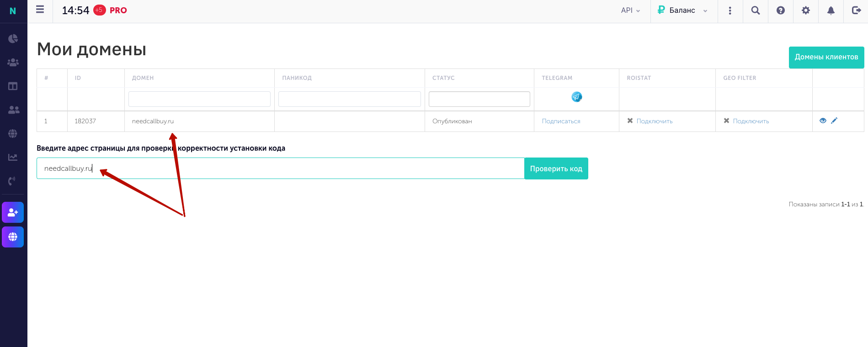View domain with the eye icon
The width and height of the screenshot is (868, 347).
[x=823, y=121]
